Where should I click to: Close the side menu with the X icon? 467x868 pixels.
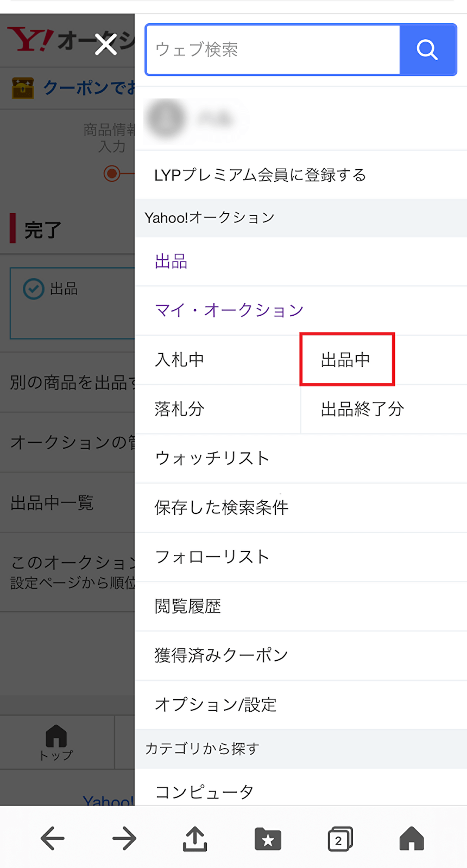tap(106, 44)
